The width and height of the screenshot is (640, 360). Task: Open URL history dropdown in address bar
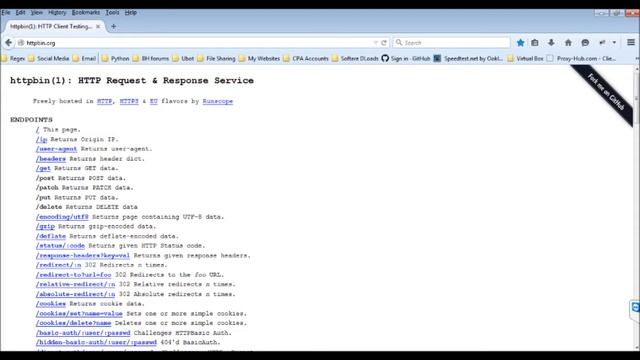pyautogui.click(x=375, y=42)
